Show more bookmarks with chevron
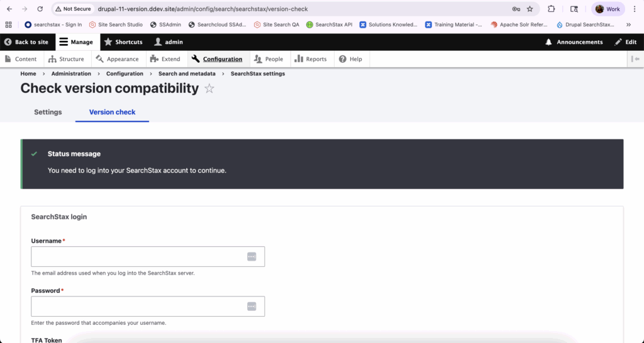The width and height of the screenshot is (644, 343). point(628,24)
